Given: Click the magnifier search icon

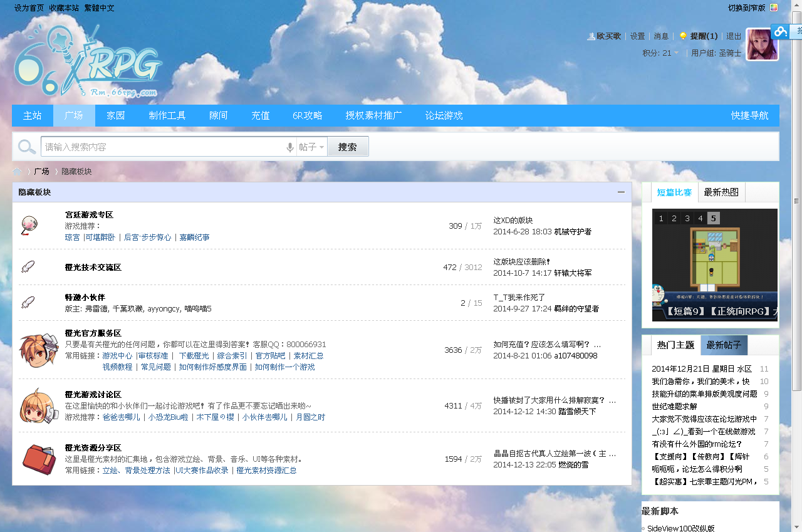Looking at the screenshot, I should (x=27, y=147).
